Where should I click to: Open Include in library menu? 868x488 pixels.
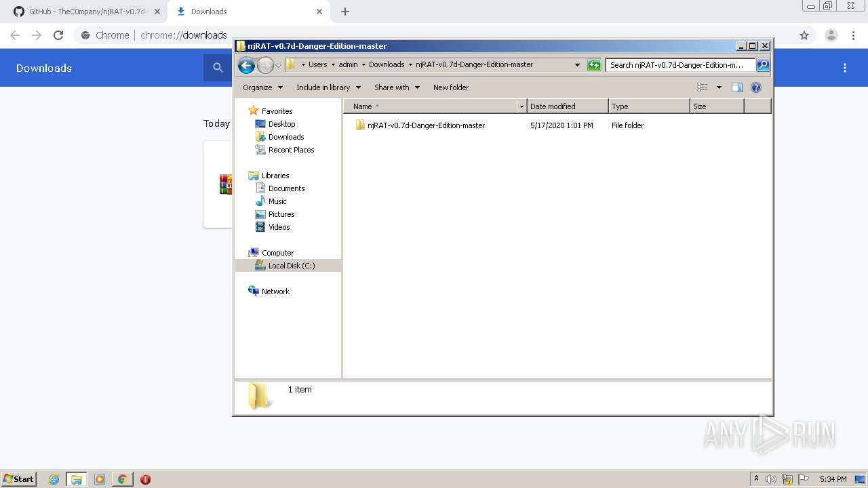click(x=328, y=87)
